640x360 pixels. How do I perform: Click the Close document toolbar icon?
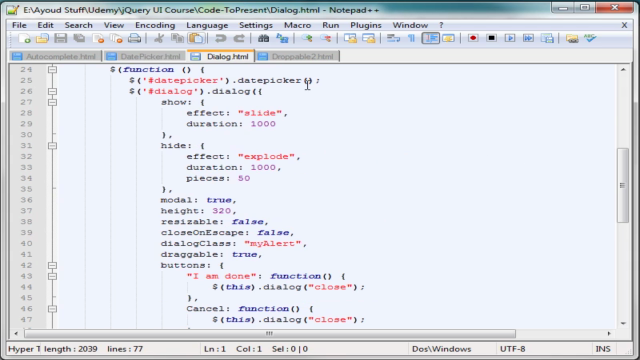[x=98, y=38]
